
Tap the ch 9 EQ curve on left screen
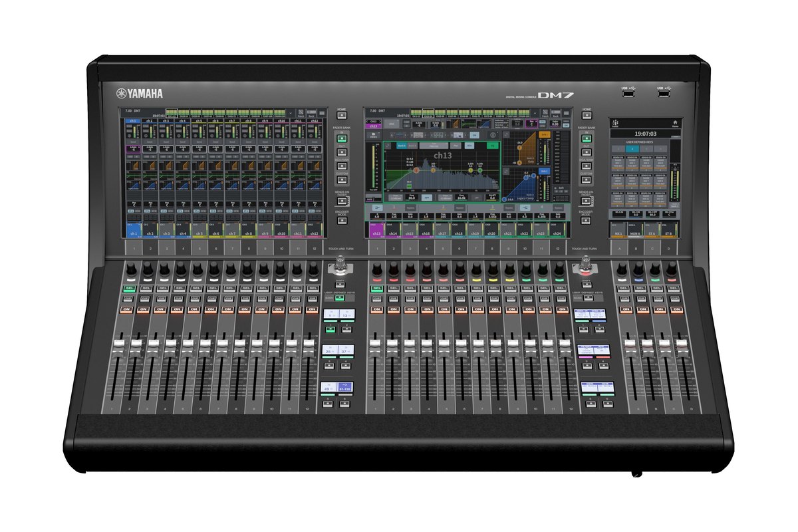[265, 176]
